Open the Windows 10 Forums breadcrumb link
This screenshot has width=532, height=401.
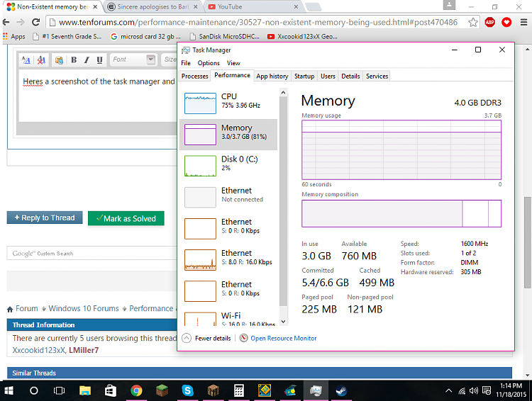84,308
